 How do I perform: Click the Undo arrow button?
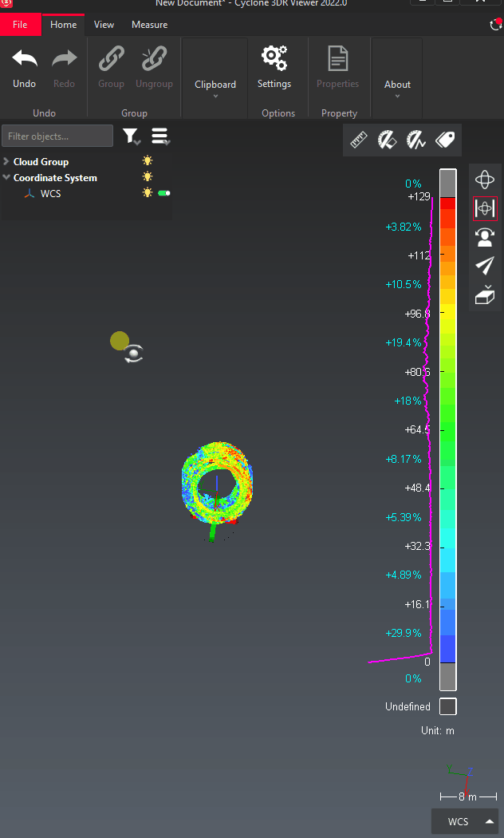(25, 58)
